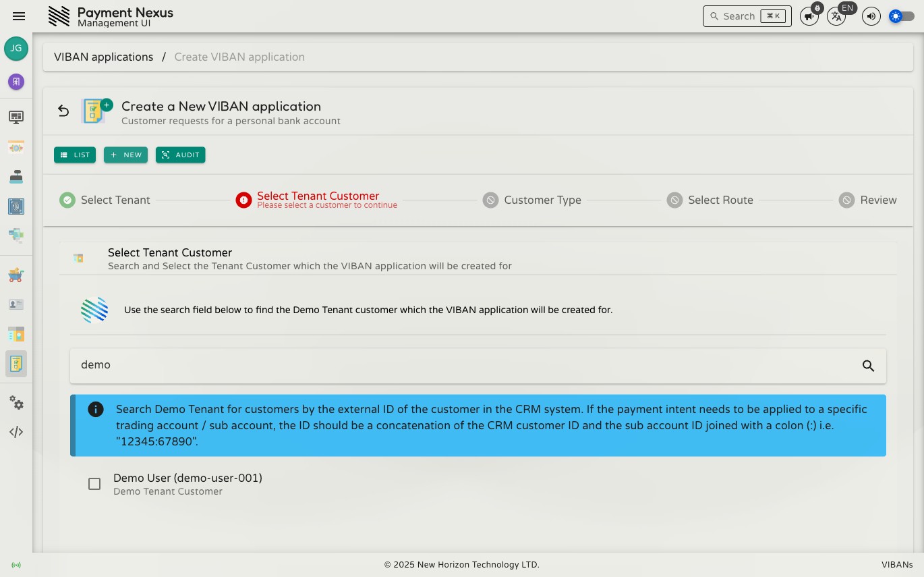Open the settings gears sidebar icon
This screenshot has width=924, height=577.
[16, 403]
